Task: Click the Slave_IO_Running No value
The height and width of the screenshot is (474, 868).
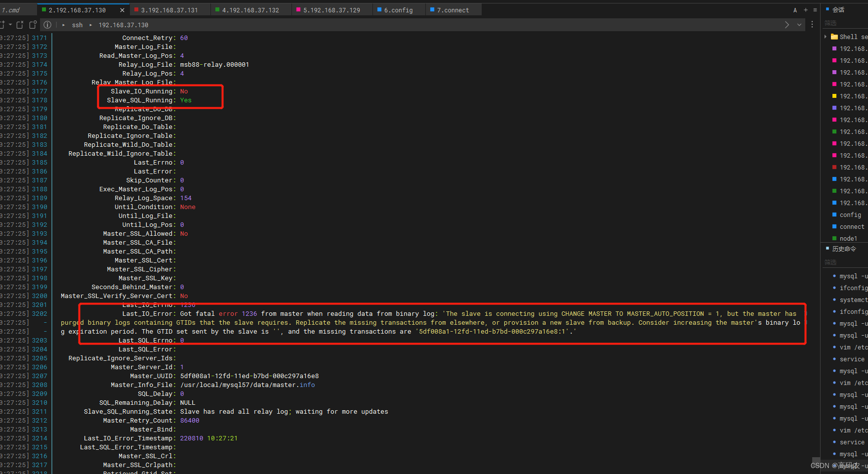Action: [x=184, y=91]
